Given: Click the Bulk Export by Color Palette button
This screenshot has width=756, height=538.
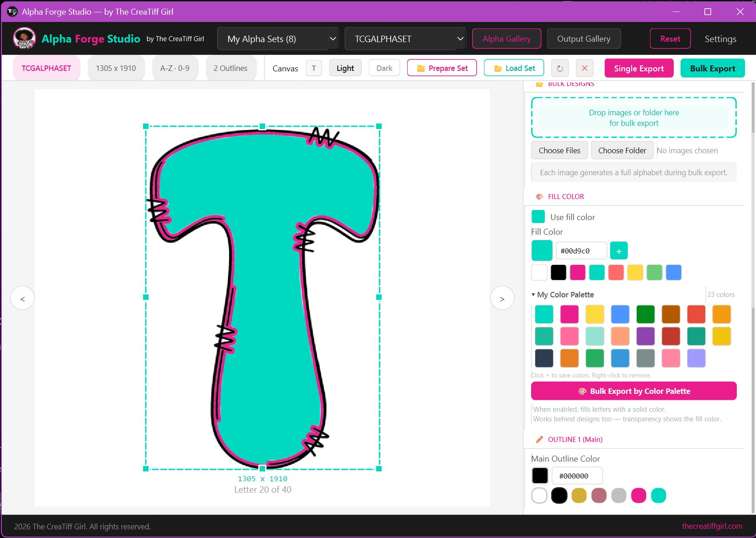Looking at the screenshot, I should tap(634, 391).
